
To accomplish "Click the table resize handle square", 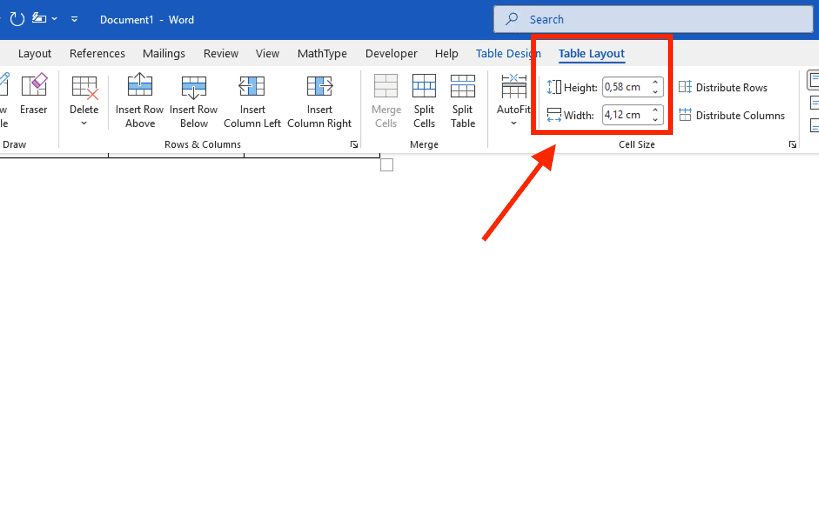I will click(x=387, y=165).
